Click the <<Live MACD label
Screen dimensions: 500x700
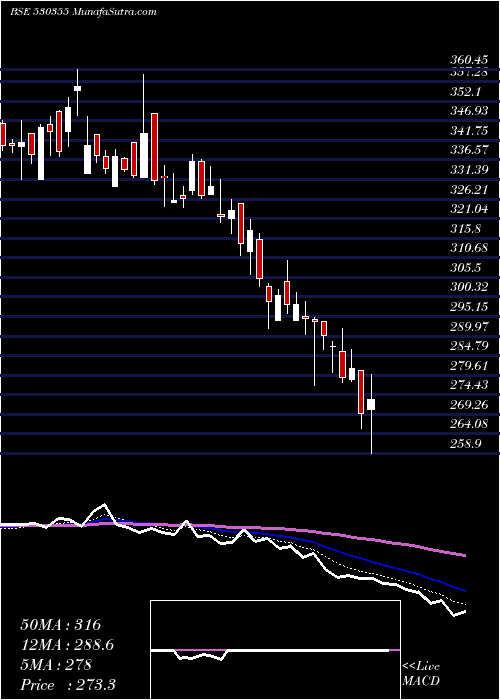point(421,673)
